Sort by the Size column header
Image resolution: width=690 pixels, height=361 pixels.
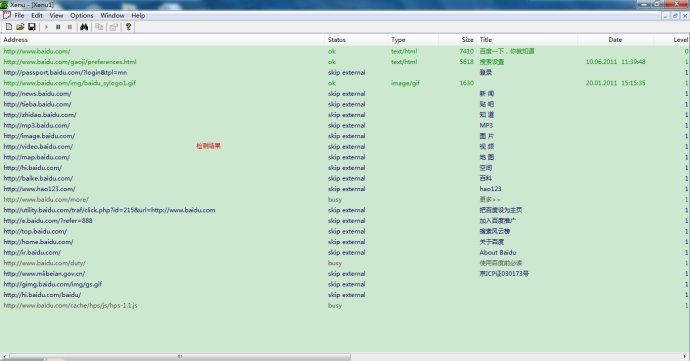457,40
